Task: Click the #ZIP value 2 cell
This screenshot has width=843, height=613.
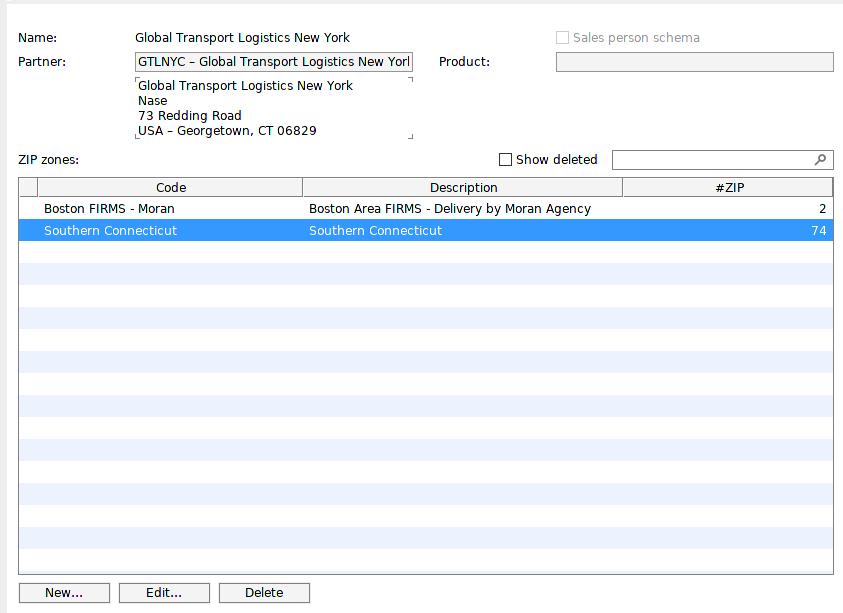Action: click(728, 209)
